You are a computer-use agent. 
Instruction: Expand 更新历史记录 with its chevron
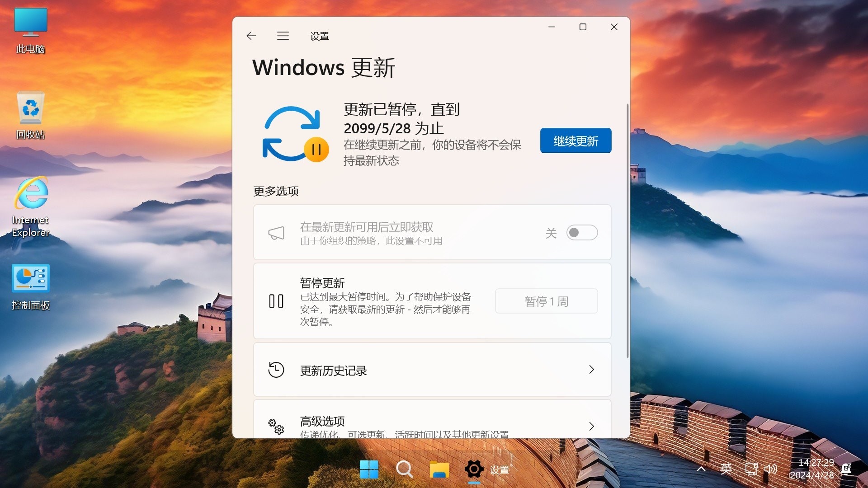[x=591, y=370]
